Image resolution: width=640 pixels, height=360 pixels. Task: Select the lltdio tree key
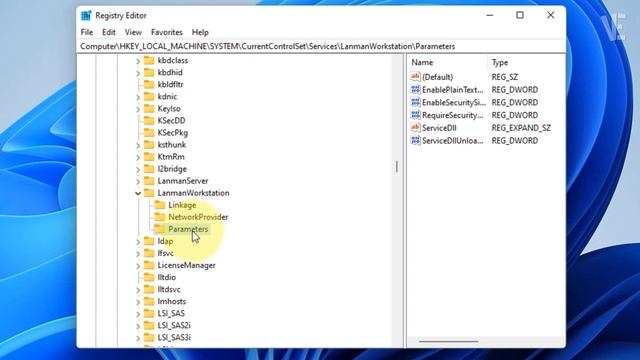167,277
